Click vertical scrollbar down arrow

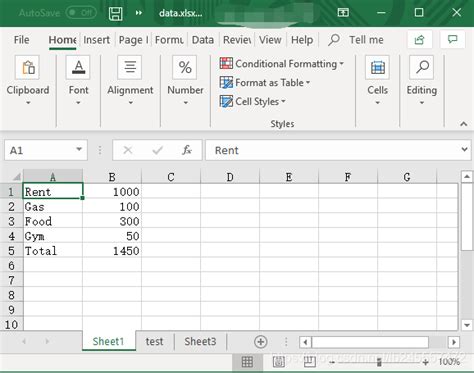click(467, 325)
